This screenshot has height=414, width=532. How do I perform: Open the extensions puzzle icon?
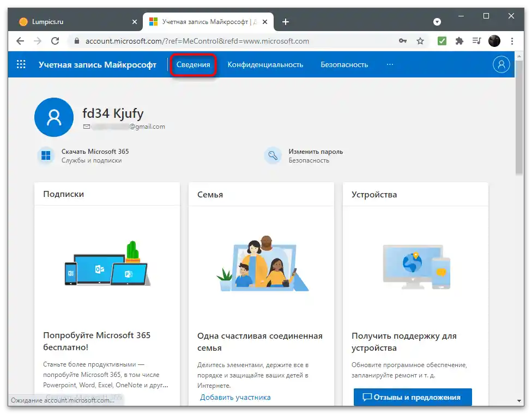click(x=459, y=41)
